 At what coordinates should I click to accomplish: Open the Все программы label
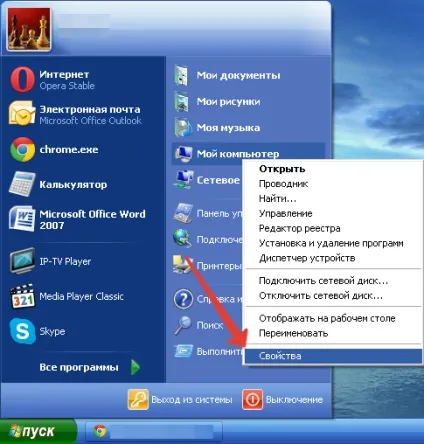[x=79, y=367]
